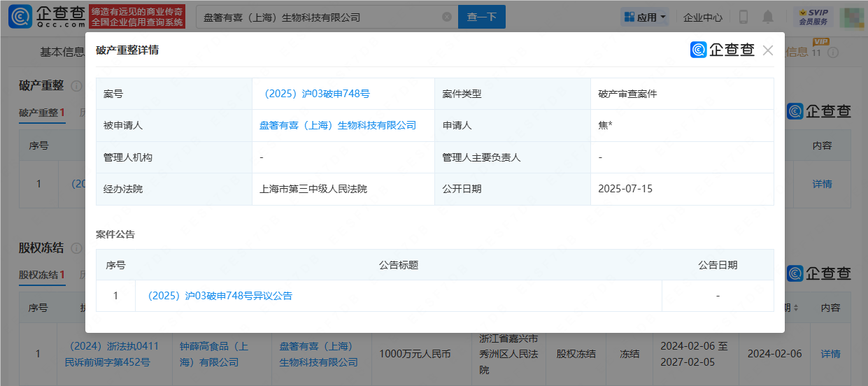This screenshot has height=386, width=868.
Task: Open 详情 for the 股权冻结 row
Action: click(x=830, y=354)
